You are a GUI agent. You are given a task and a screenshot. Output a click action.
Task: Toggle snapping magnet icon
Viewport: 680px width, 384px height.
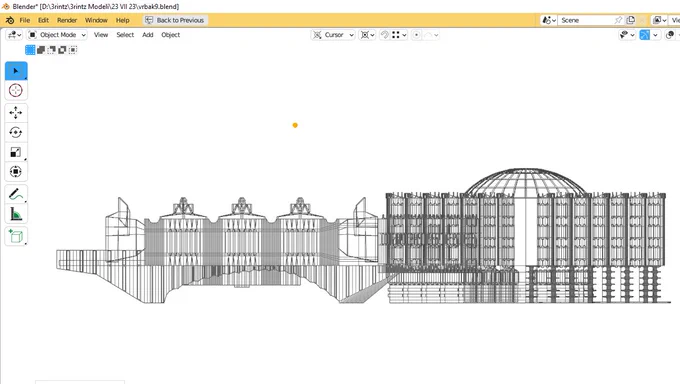click(385, 35)
